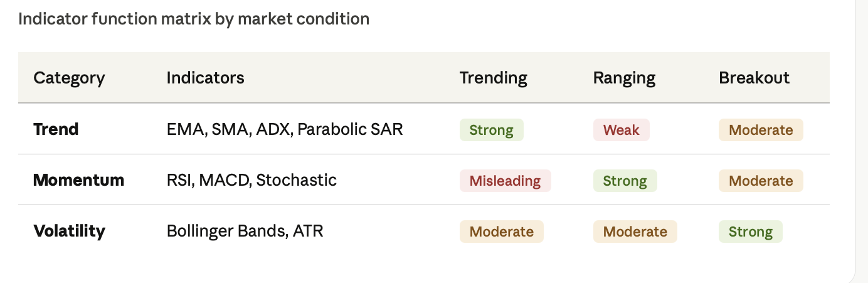
Task: Click the Moderate badge in Trend row
Action: [x=761, y=130]
